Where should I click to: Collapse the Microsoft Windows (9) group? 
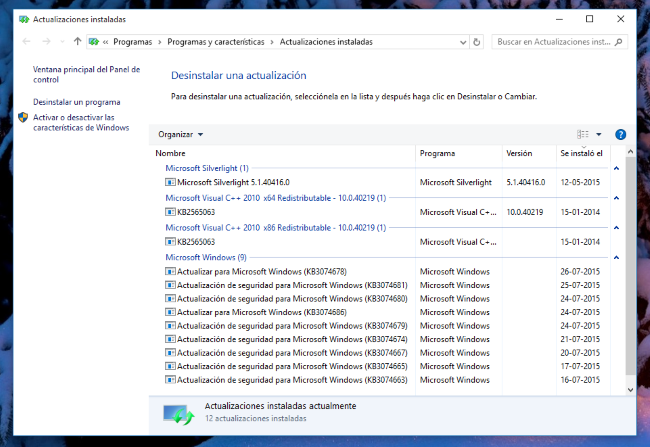coord(616,257)
